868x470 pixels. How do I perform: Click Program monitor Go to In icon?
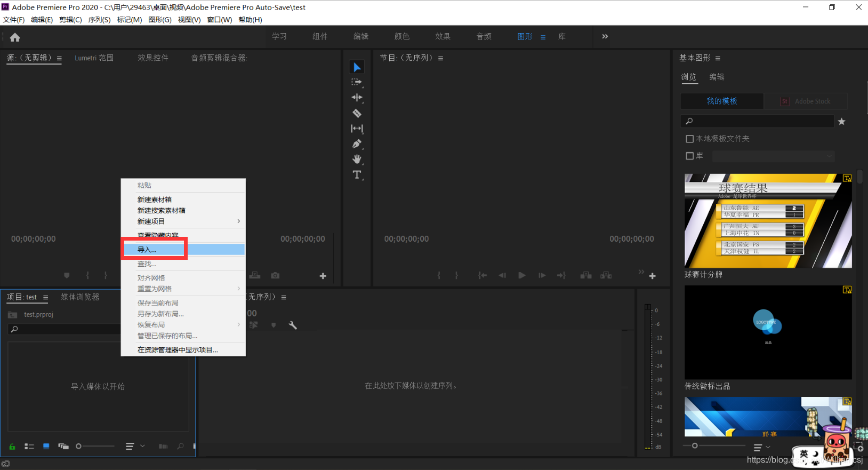coord(483,275)
